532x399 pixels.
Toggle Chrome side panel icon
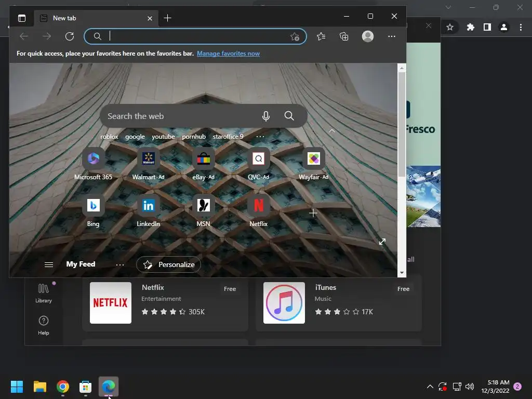pos(487,27)
